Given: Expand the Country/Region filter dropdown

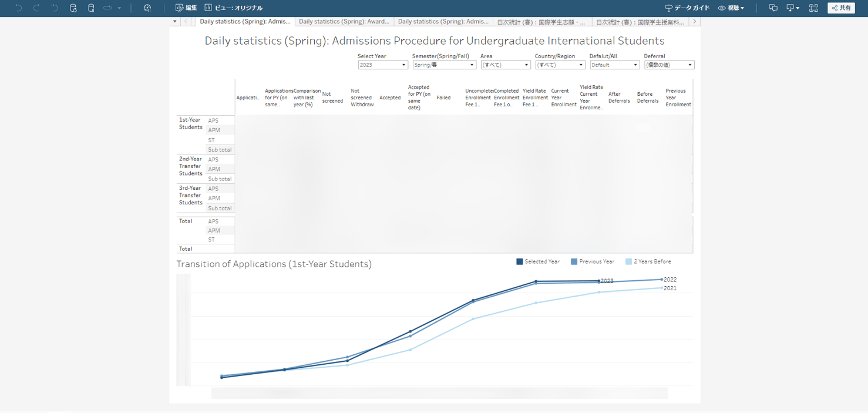Looking at the screenshot, I should tap(560, 65).
